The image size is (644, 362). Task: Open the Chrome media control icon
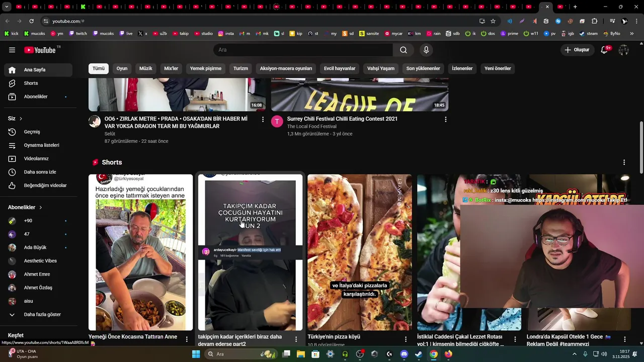[612, 21]
